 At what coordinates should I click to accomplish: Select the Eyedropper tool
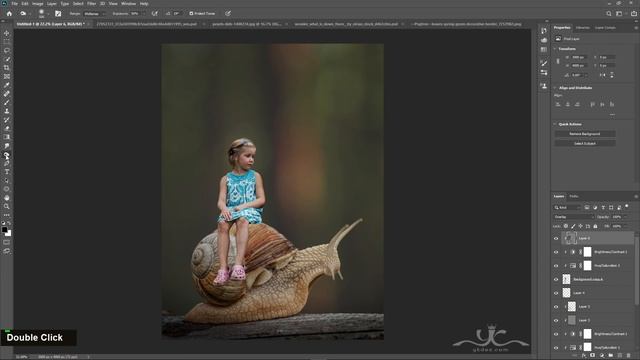7,85
